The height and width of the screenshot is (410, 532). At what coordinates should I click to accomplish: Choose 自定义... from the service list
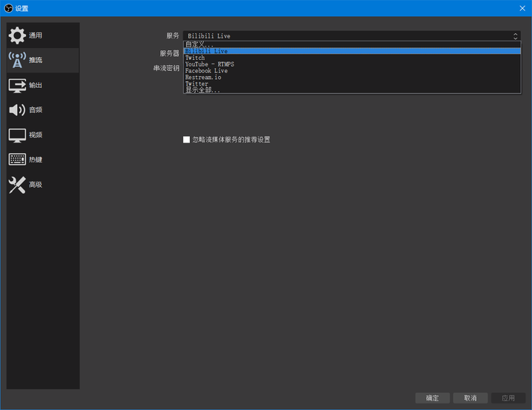[352, 44]
